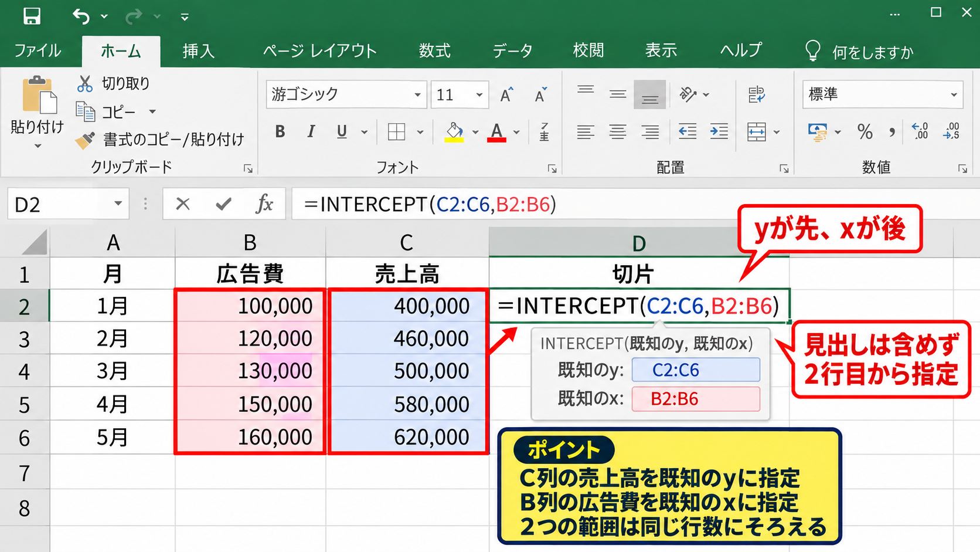Toggle bottom align button
The height and width of the screenshot is (552, 980).
tap(649, 95)
